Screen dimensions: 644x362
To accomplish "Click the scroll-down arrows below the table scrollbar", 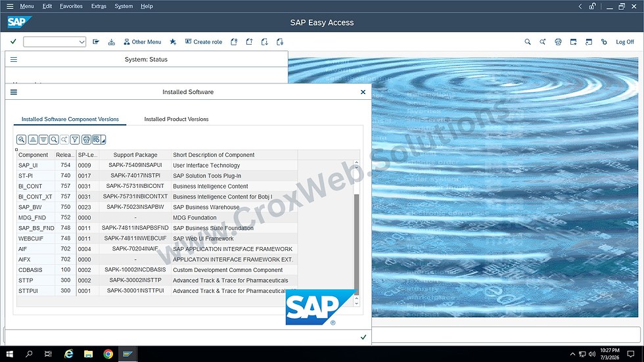I will pyautogui.click(x=356, y=301).
